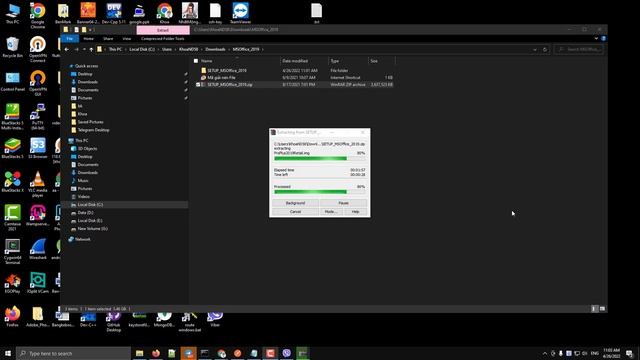The width and height of the screenshot is (640, 360).
Task: Open Mode options in extraction dialog
Action: (x=331, y=211)
